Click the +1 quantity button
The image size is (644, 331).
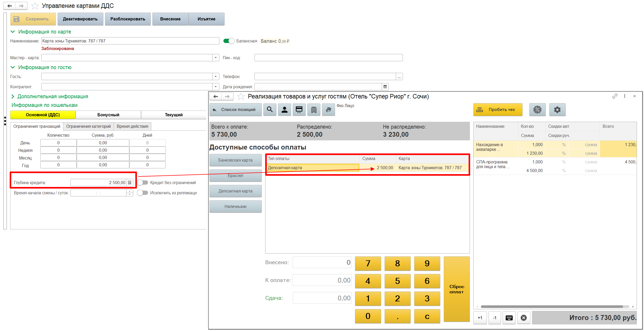[x=480, y=318]
